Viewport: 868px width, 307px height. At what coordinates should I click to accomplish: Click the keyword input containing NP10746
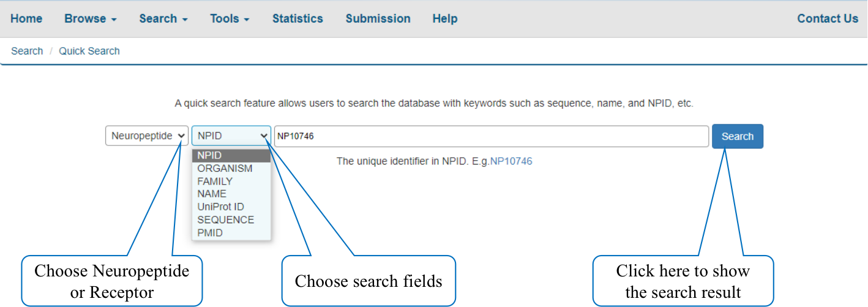492,136
